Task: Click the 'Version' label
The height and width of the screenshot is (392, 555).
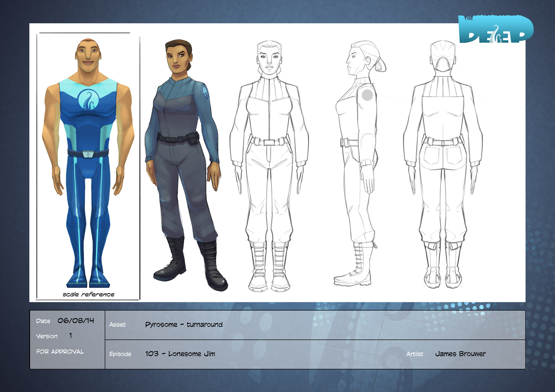Action: pos(47,336)
